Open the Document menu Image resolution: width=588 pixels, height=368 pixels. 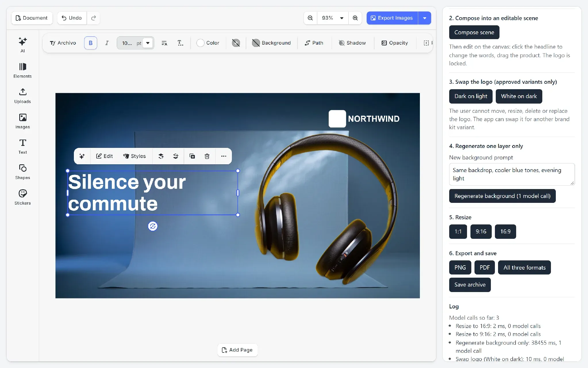click(x=32, y=18)
